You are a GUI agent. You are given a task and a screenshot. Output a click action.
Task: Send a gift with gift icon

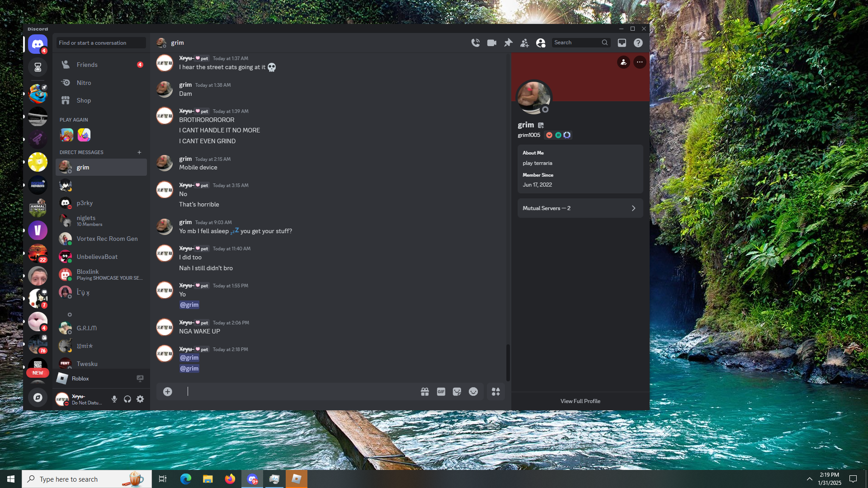(x=425, y=392)
